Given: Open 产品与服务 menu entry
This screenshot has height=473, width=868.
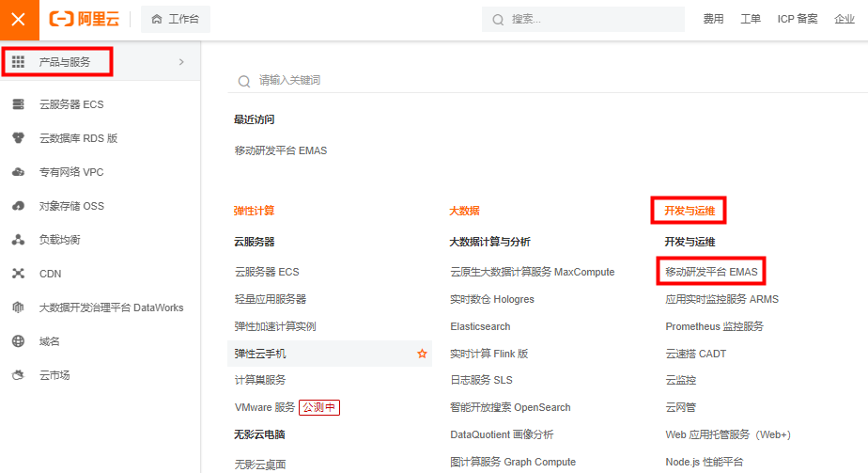Looking at the screenshot, I should (64, 62).
